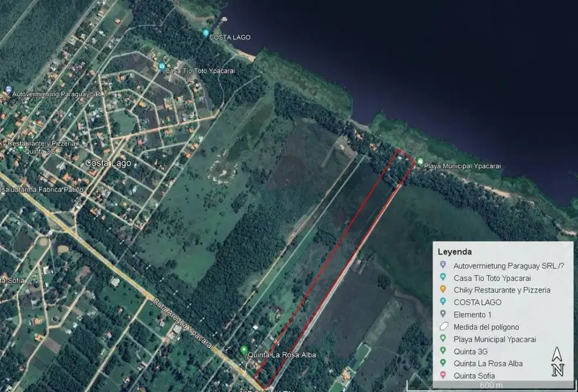Click the 'Quinta La Rosa Alba' legend entry text
Image resolution: width=578 pixels, height=392 pixels.
(x=488, y=363)
